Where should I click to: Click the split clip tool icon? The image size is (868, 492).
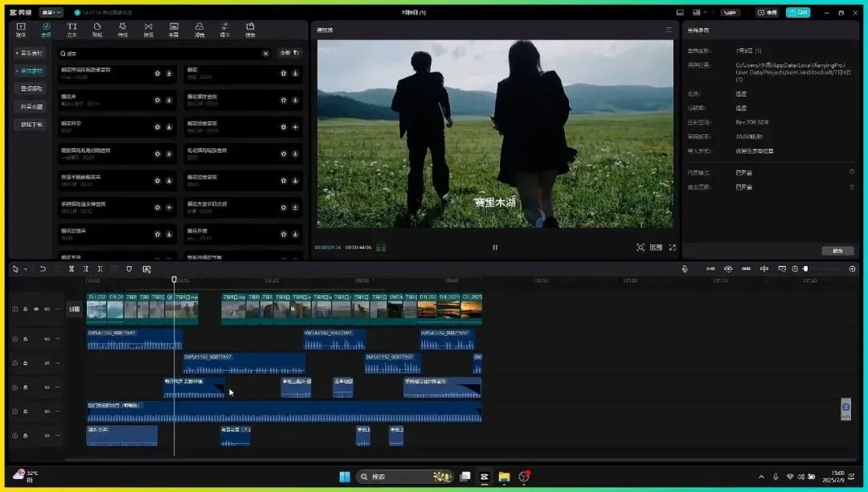pyautogui.click(x=71, y=269)
